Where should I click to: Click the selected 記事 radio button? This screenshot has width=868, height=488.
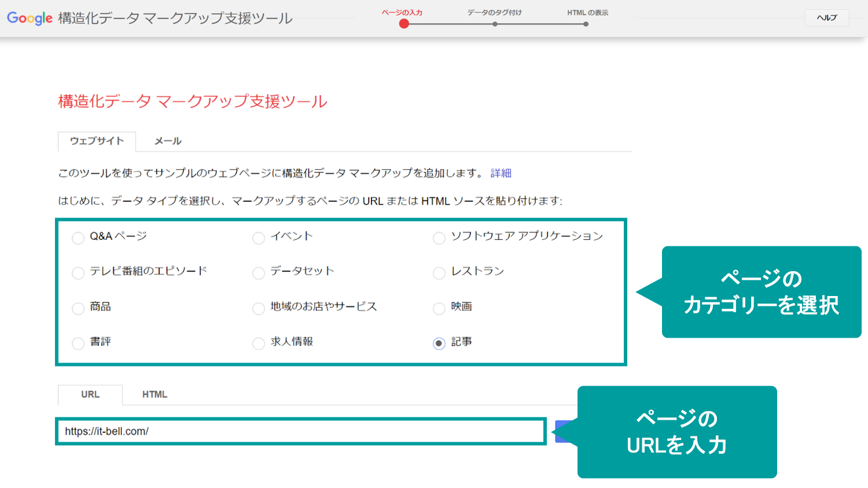tap(439, 344)
